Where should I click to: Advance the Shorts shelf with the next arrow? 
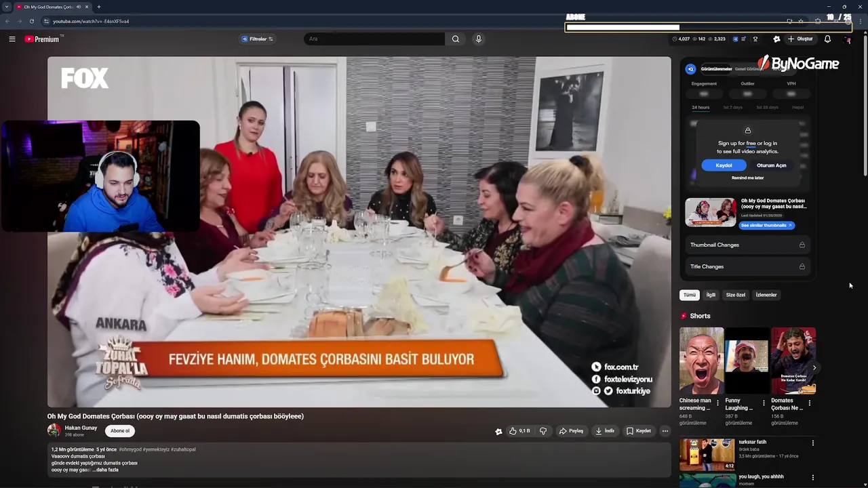[x=814, y=367]
